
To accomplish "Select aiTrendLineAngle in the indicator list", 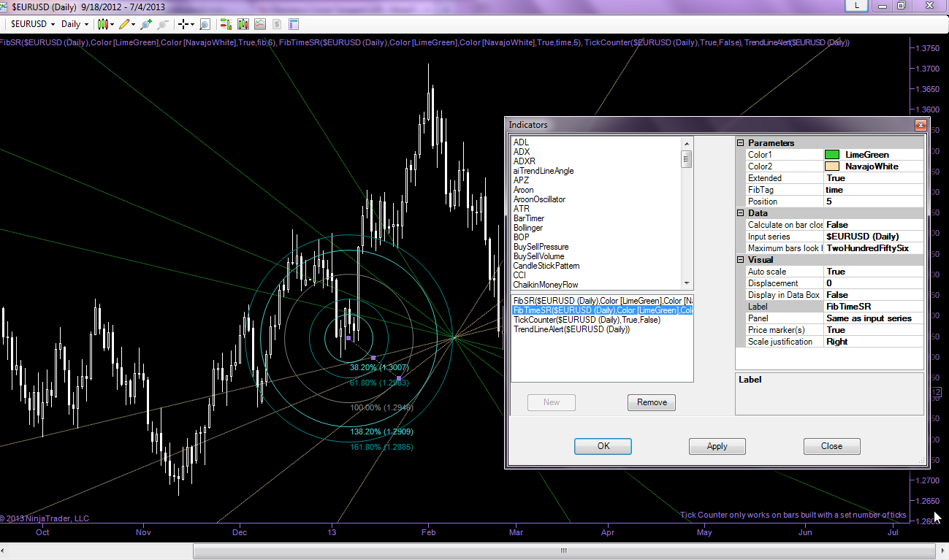I will click(544, 171).
